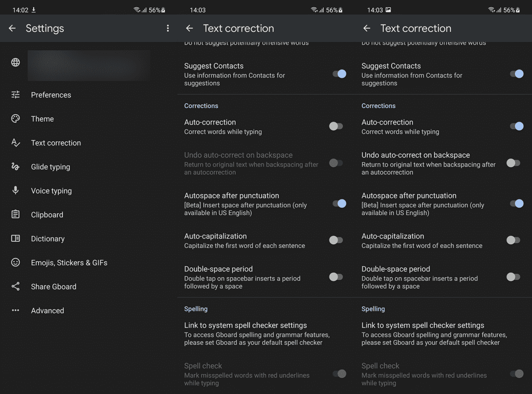The width and height of the screenshot is (532, 394).
Task: Open Link to system spell checker settings
Action: (245, 325)
